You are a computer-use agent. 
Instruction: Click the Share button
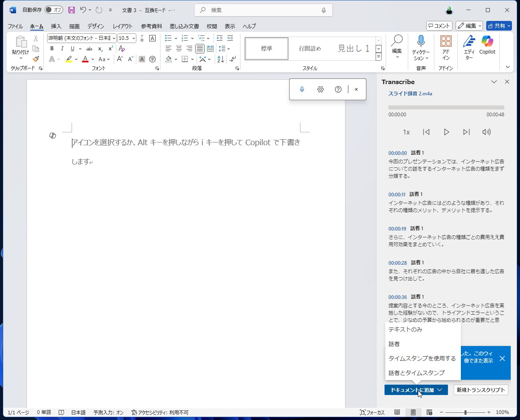(499, 26)
